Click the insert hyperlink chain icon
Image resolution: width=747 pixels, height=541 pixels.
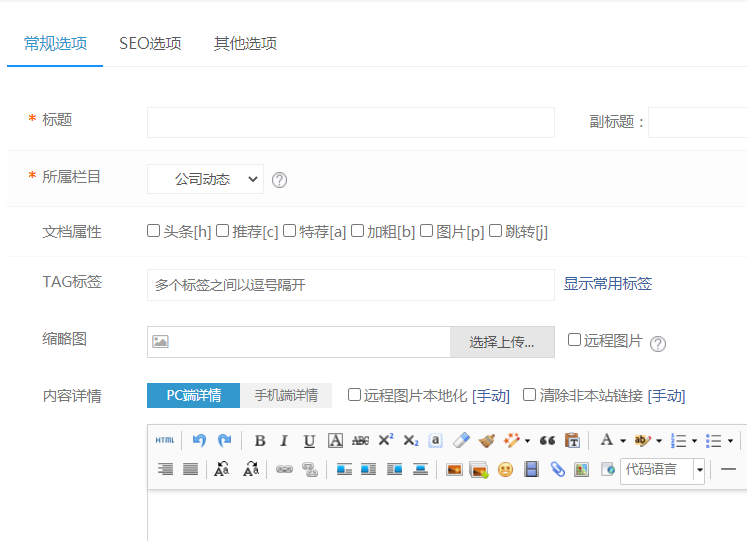[x=285, y=469]
